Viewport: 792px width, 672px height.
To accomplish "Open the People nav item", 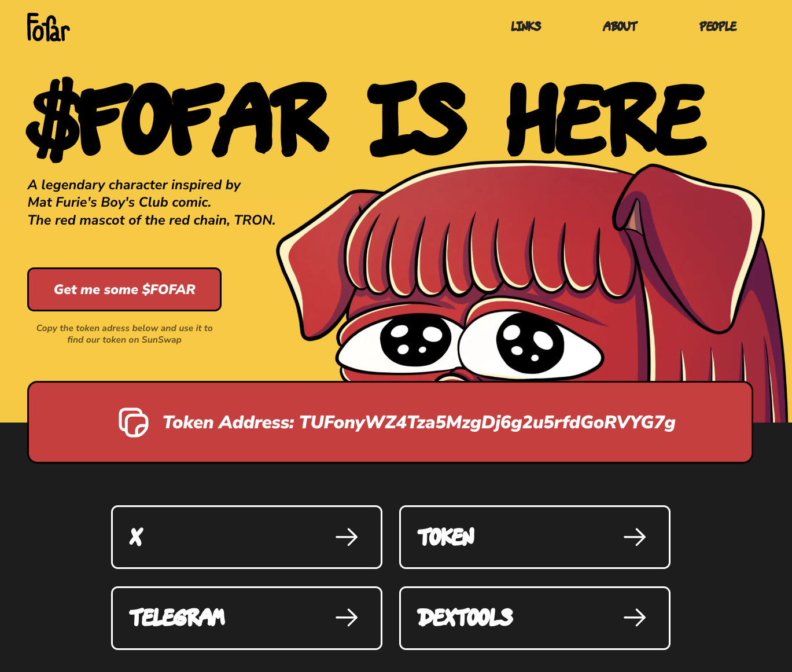I will 718,26.
